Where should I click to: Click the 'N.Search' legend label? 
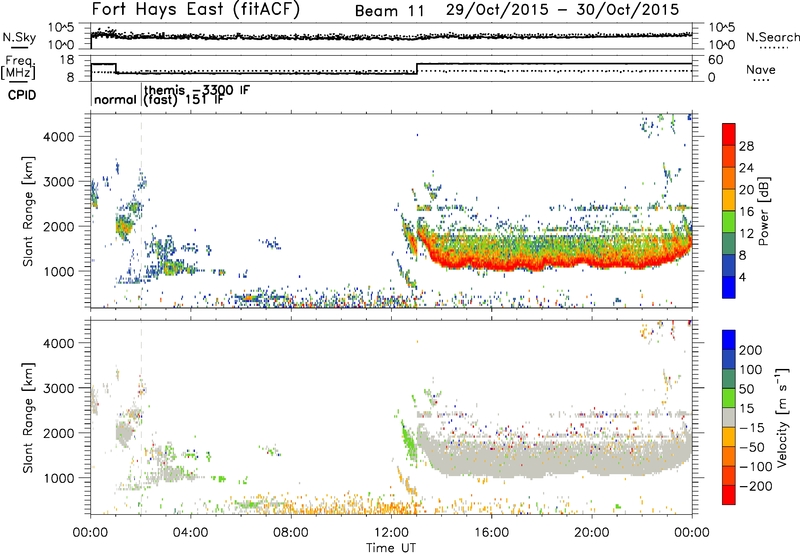(772, 37)
